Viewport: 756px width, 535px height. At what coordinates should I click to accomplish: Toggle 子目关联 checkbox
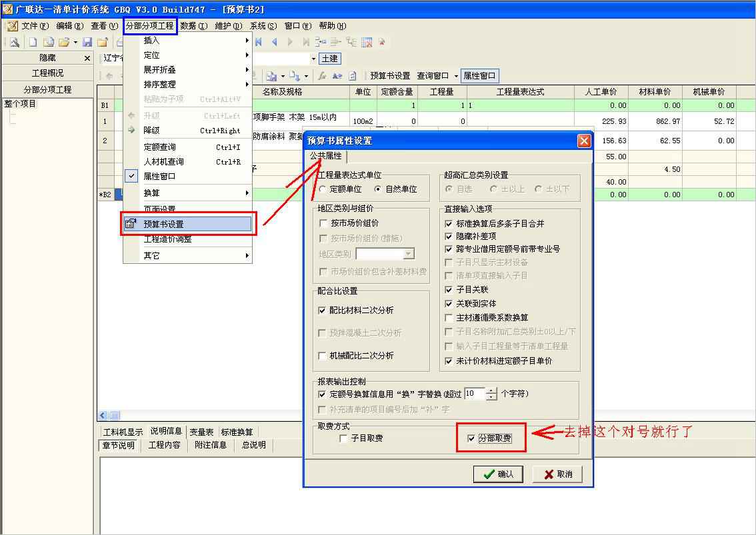pos(449,290)
